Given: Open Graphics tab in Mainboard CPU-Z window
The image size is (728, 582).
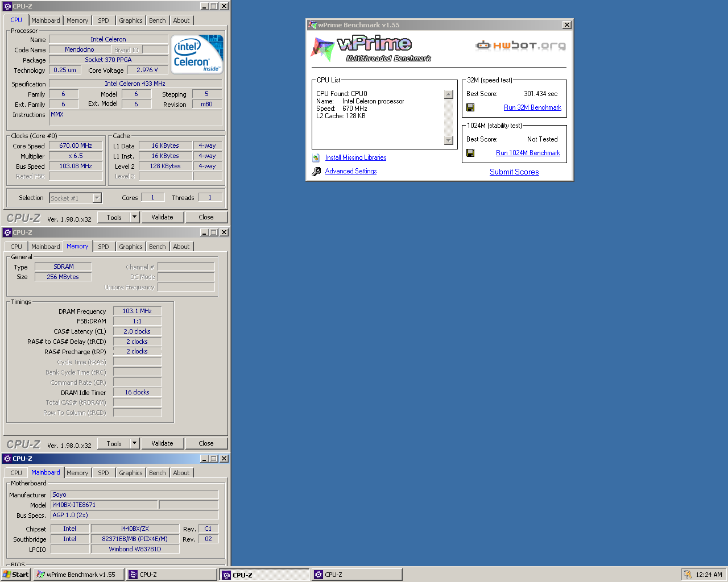Looking at the screenshot, I should tap(131, 473).
